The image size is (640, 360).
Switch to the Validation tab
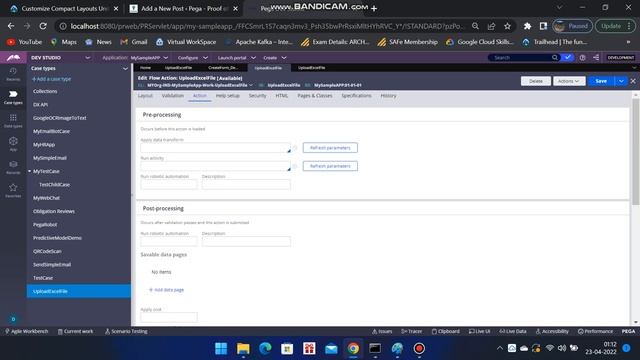[173, 96]
